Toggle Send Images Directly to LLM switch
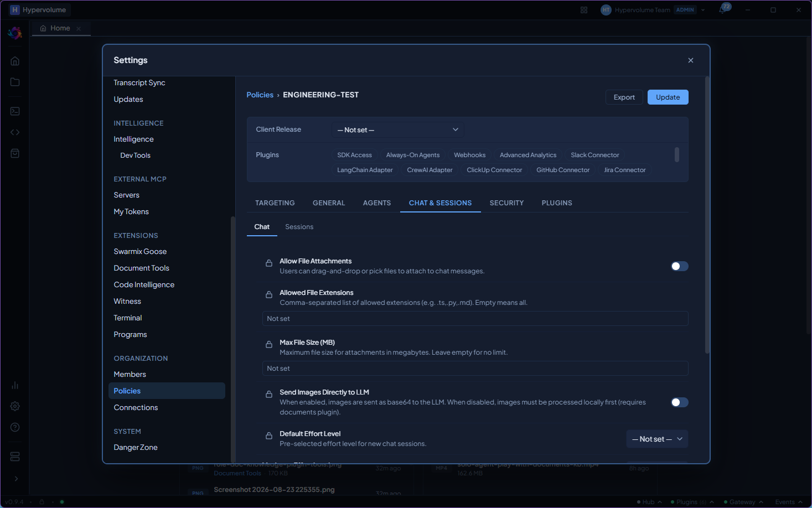The image size is (812, 508). coord(680,402)
